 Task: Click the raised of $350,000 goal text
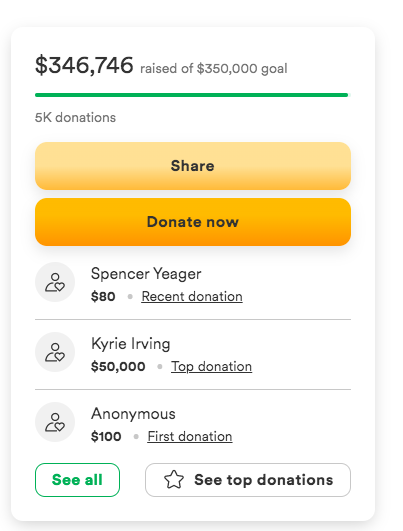pyautogui.click(x=214, y=69)
